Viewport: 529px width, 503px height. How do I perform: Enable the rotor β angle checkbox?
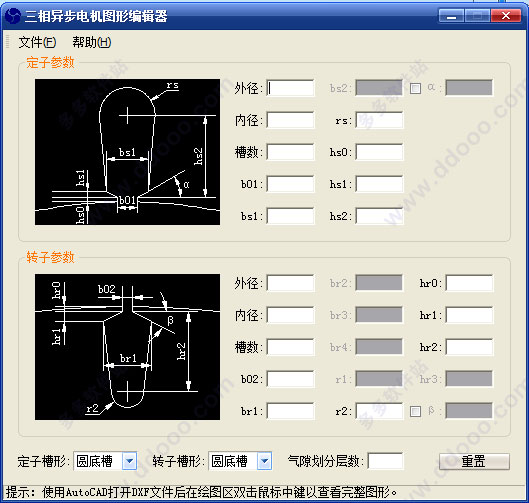(x=415, y=411)
